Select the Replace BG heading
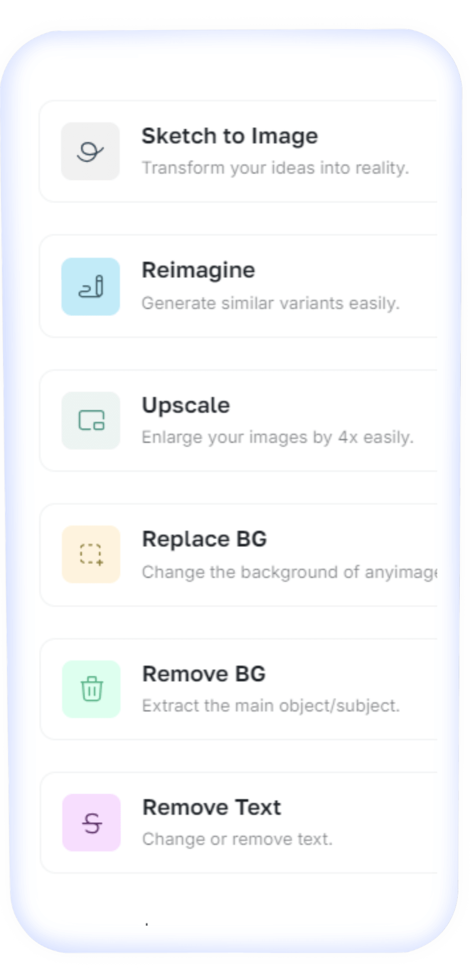470x980 pixels. [204, 539]
